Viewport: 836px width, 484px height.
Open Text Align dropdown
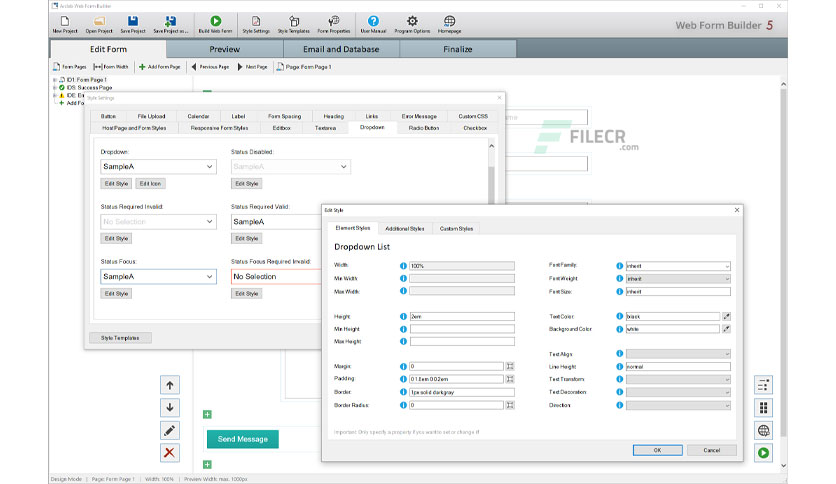tap(678, 354)
